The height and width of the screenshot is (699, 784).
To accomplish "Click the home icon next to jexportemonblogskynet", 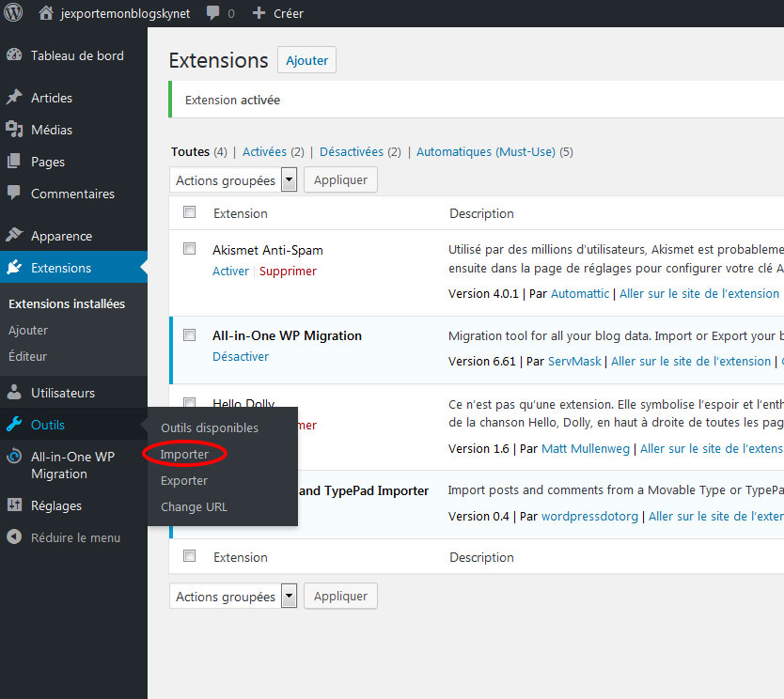I will click(46, 13).
